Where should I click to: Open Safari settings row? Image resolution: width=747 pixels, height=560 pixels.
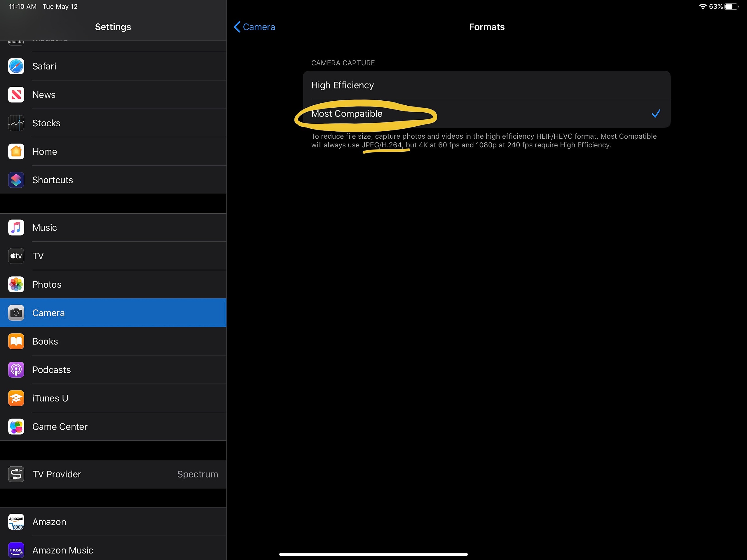[x=113, y=66]
